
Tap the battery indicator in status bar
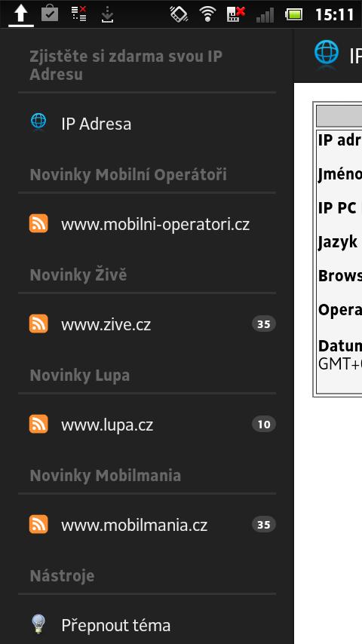pyautogui.click(x=294, y=15)
